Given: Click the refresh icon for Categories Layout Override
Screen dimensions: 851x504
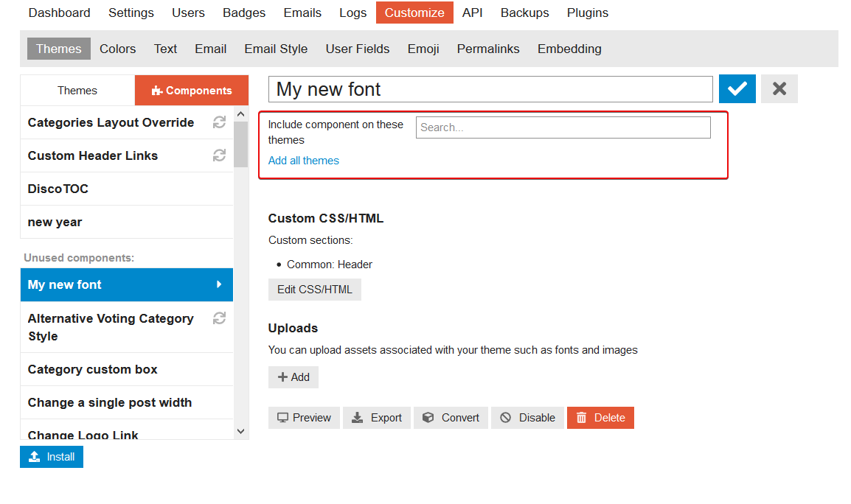Looking at the screenshot, I should (x=219, y=122).
